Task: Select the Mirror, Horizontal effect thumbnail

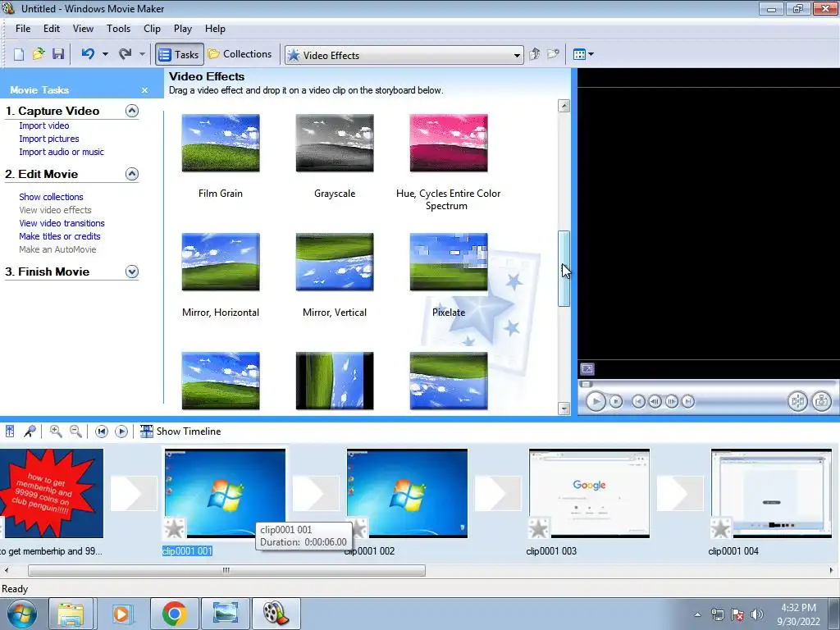Action: click(221, 262)
